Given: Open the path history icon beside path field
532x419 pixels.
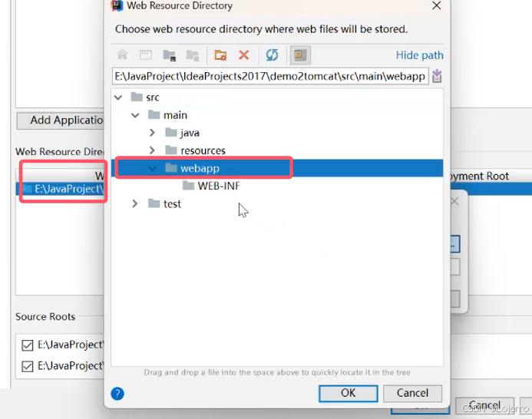Looking at the screenshot, I should pyautogui.click(x=437, y=76).
